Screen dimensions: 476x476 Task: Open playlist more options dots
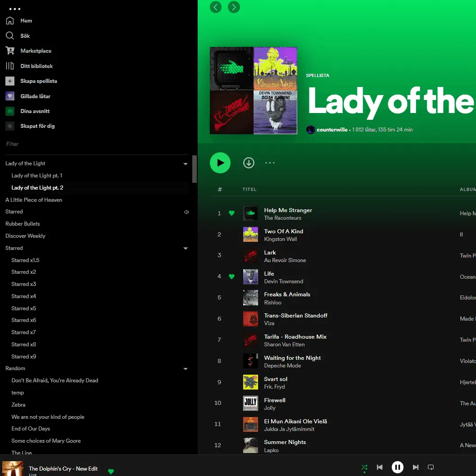(270, 163)
